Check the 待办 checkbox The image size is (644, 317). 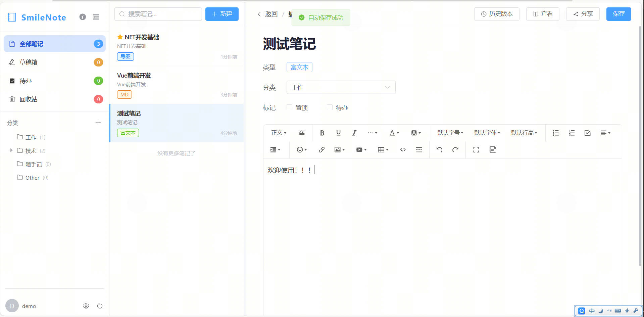[330, 107]
